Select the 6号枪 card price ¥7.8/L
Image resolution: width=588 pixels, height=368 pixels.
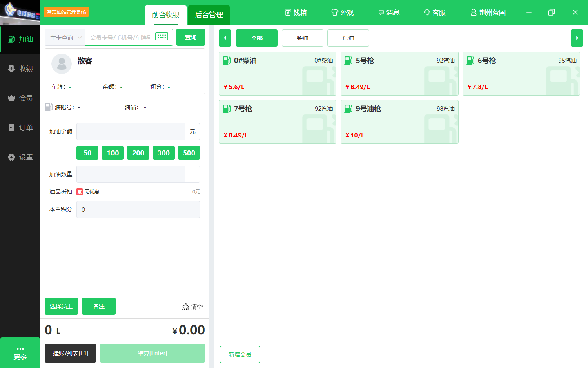(x=478, y=87)
